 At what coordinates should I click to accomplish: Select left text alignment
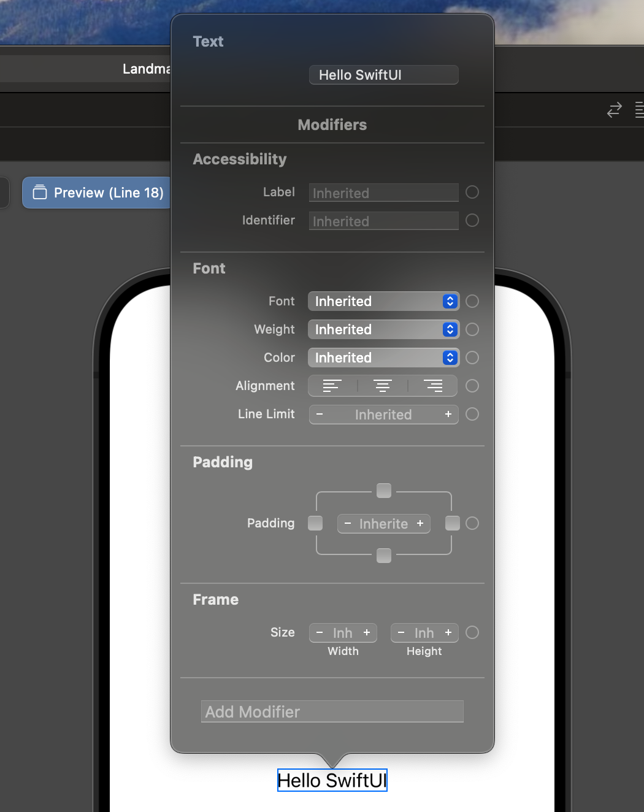[332, 386]
